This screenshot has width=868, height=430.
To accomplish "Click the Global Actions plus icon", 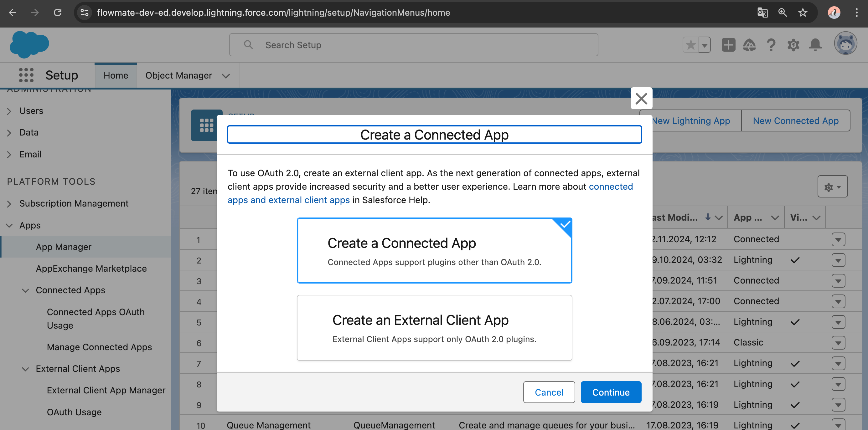I will click(x=728, y=45).
